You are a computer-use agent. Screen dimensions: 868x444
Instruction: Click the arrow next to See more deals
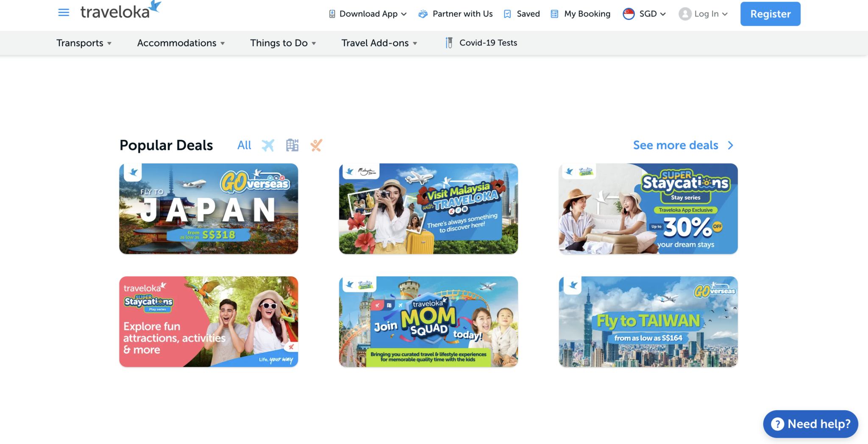coord(730,145)
